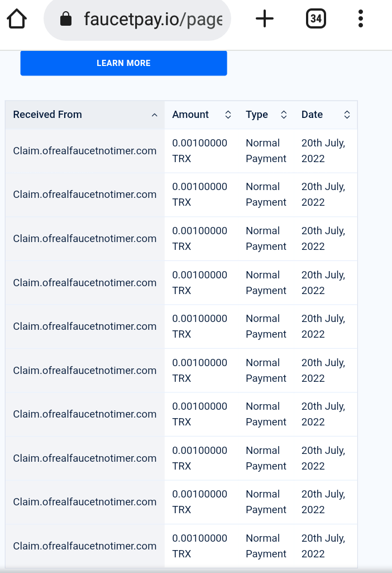This screenshot has height=573, width=392.
Task: Tap the browser home icon
Action: tap(17, 18)
